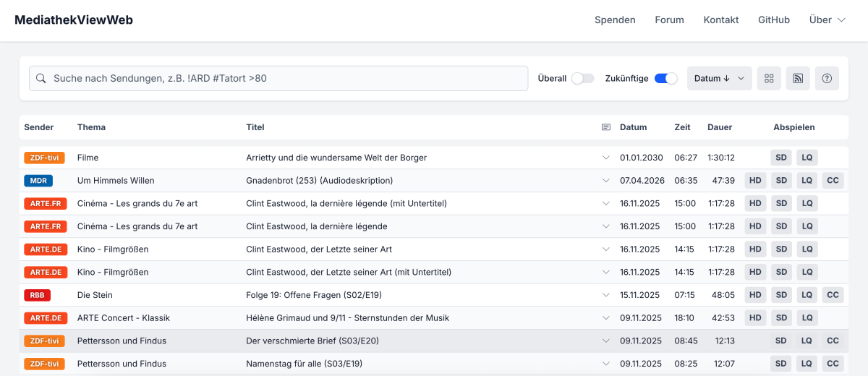Open the help question mark icon
Viewport: 868px width, 376px height.
coord(827,78)
